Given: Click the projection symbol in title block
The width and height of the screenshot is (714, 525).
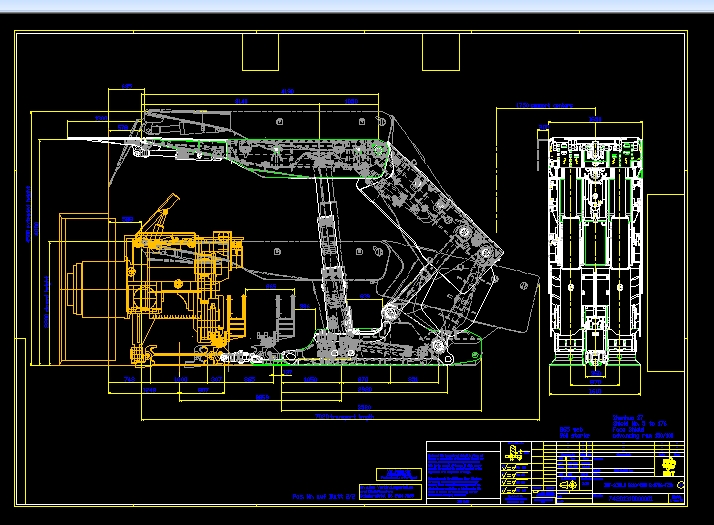Looking at the screenshot, I should 568,485.
